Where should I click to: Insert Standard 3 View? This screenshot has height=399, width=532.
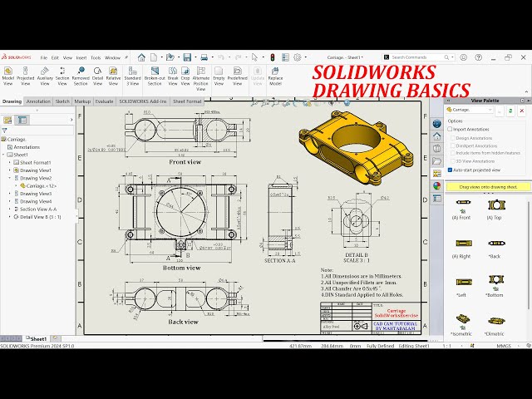[x=133, y=76]
